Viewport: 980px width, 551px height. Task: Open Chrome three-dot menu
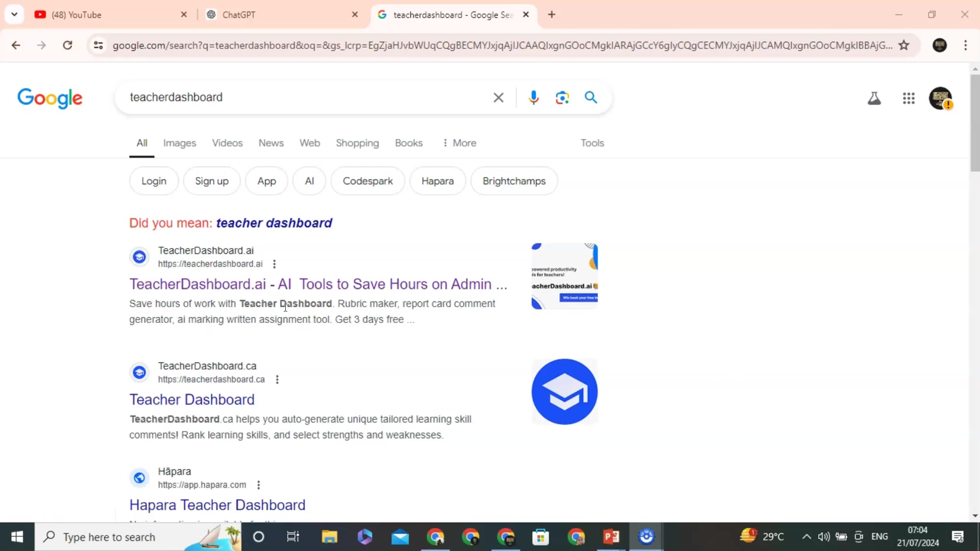(965, 45)
